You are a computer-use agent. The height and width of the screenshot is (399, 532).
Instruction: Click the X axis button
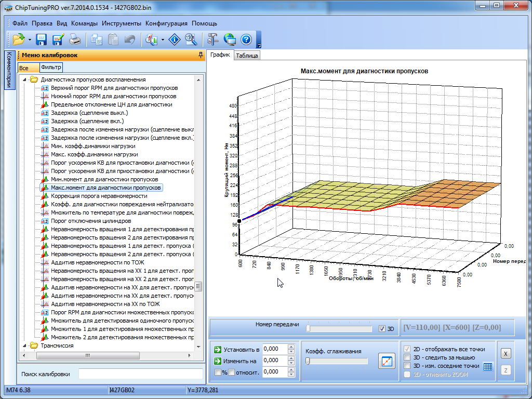click(506, 354)
